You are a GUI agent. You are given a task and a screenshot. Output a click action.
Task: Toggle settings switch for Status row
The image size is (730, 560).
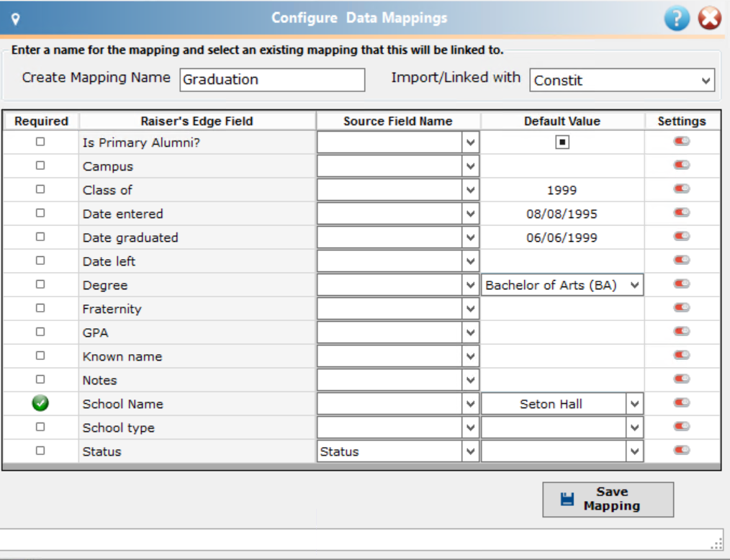[x=682, y=450]
